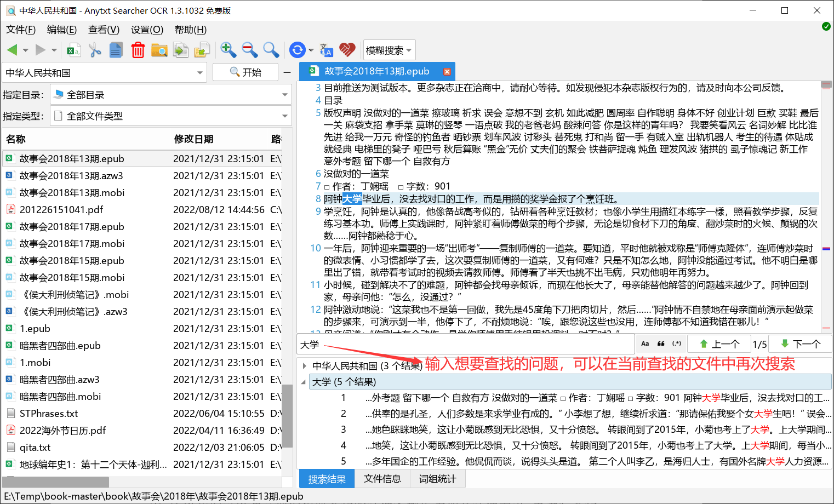Open the 全部目录 directory dropdown
The width and height of the screenshot is (834, 504).
(x=171, y=95)
